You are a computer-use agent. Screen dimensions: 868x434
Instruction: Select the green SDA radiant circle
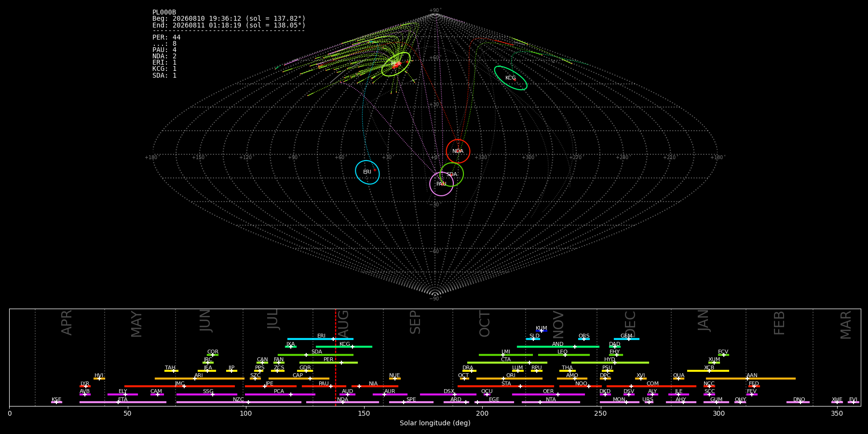pos(452,175)
